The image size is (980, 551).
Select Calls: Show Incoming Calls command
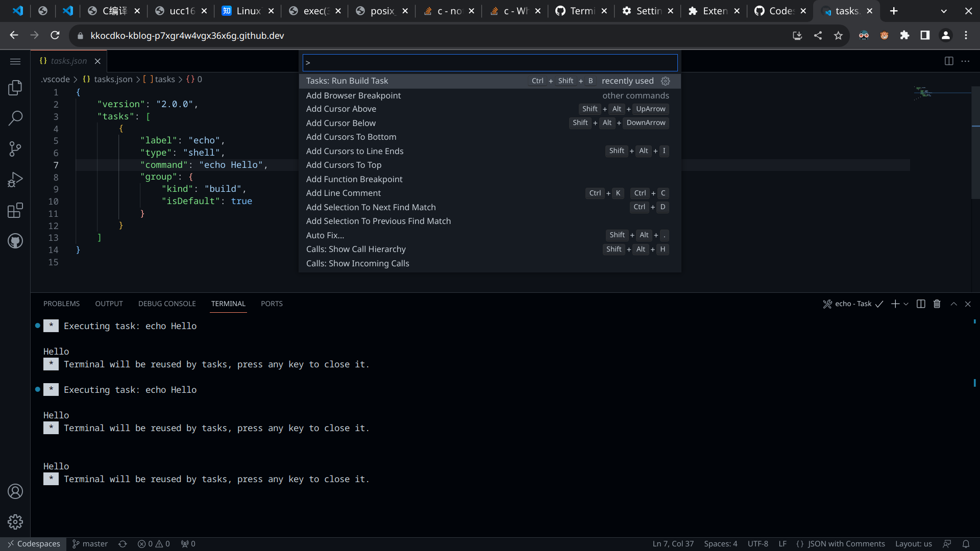[x=489, y=263]
